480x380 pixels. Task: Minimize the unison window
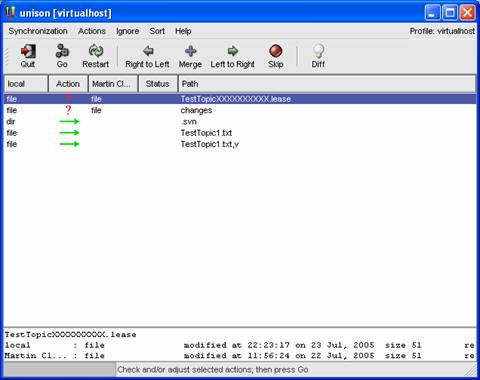tap(432, 13)
